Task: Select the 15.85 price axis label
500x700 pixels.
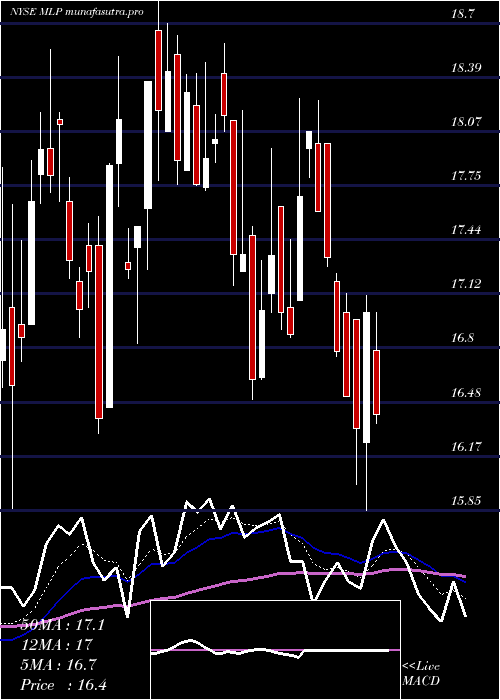Action: pos(467,500)
